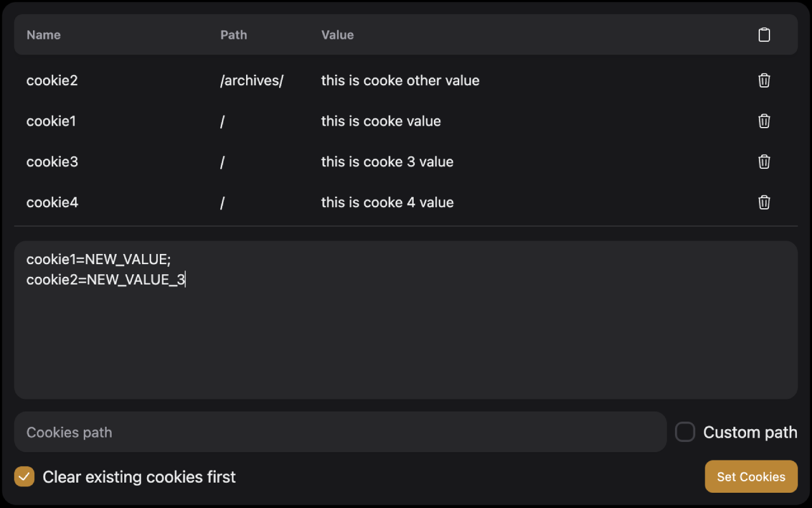Uncheck Clear existing cookies first
This screenshot has height=508, width=812.
24,476
